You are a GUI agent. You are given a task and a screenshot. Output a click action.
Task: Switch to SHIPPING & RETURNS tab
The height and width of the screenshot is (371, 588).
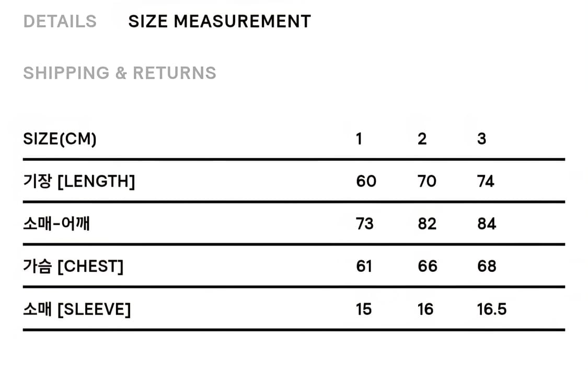(120, 73)
